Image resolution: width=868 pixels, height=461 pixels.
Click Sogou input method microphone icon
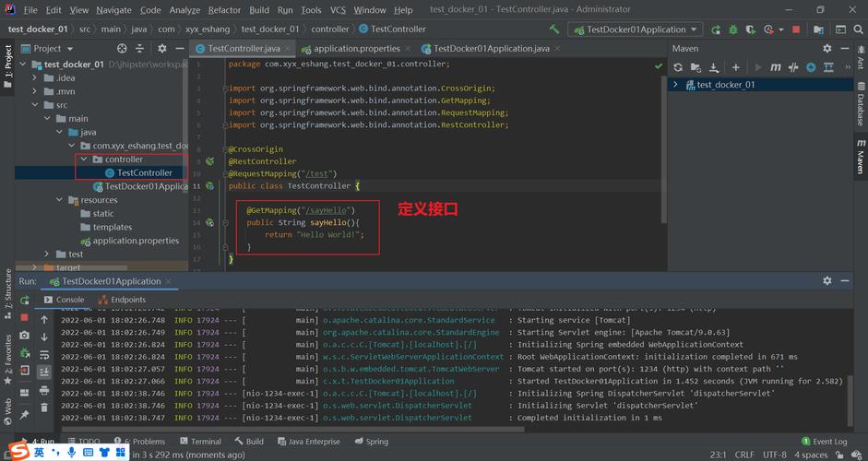point(71,452)
